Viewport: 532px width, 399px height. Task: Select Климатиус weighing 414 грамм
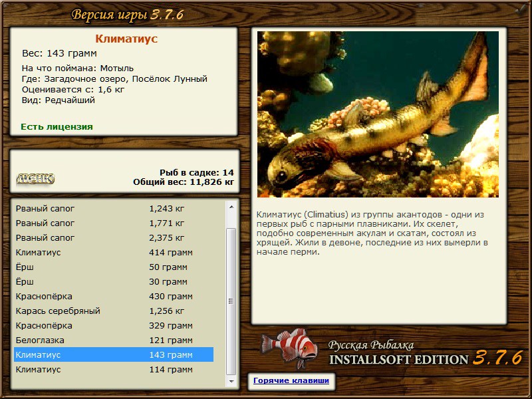114,253
